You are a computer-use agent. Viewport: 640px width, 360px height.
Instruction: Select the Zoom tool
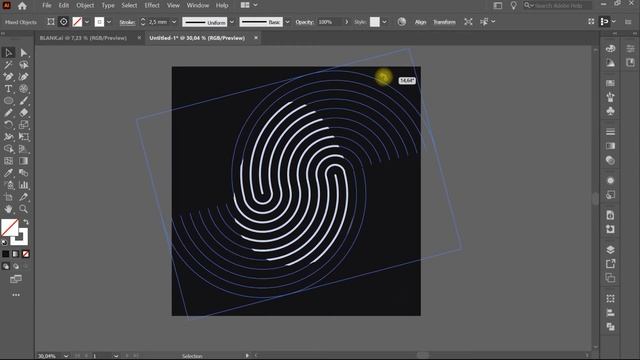[x=24, y=209]
